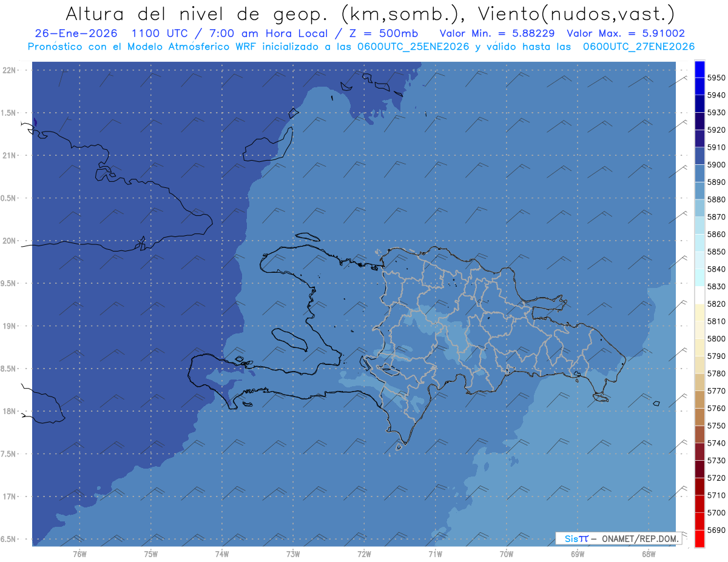Click the '18N' latitude label
Viewport: 728px width, 562px height.
(x=10, y=411)
